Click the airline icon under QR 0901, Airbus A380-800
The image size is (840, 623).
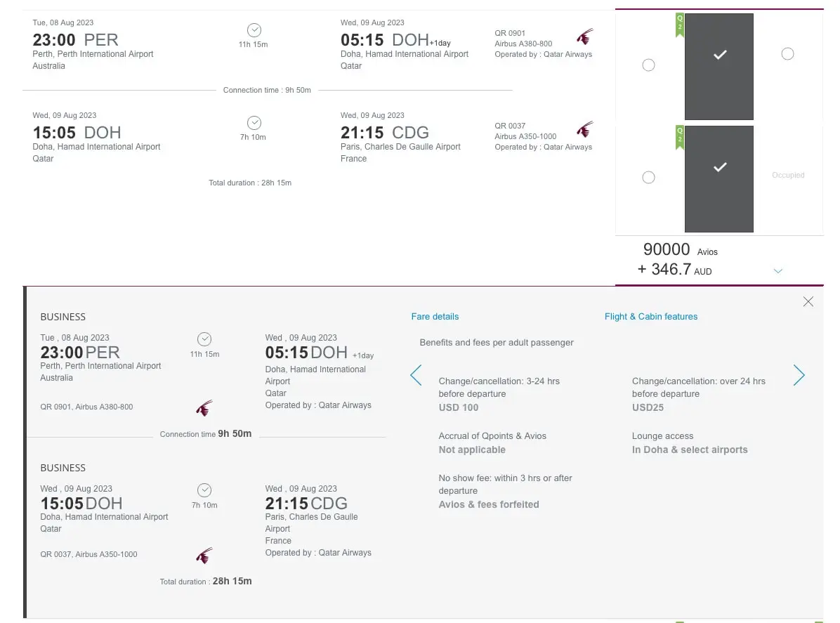(204, 408)
